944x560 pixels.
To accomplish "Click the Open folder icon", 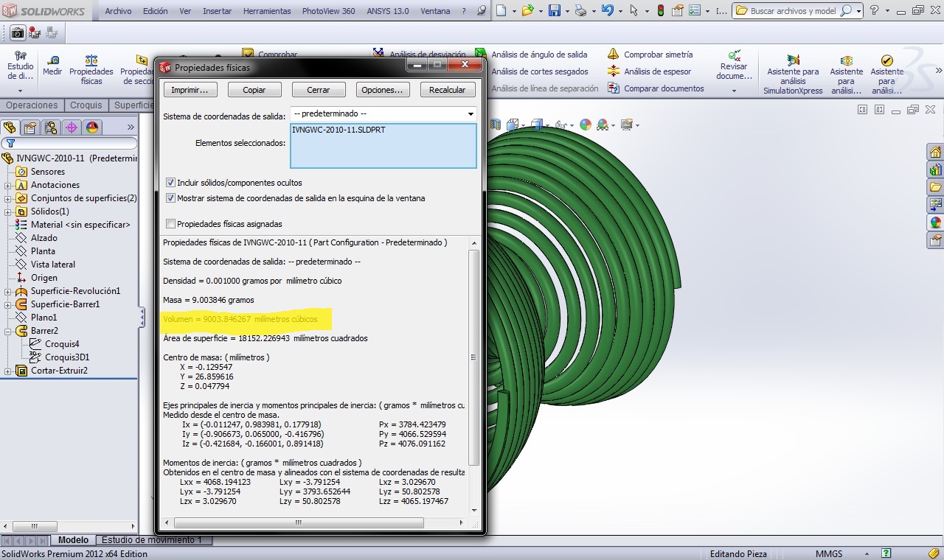I will pyautogui.click(x=527, y=11).
